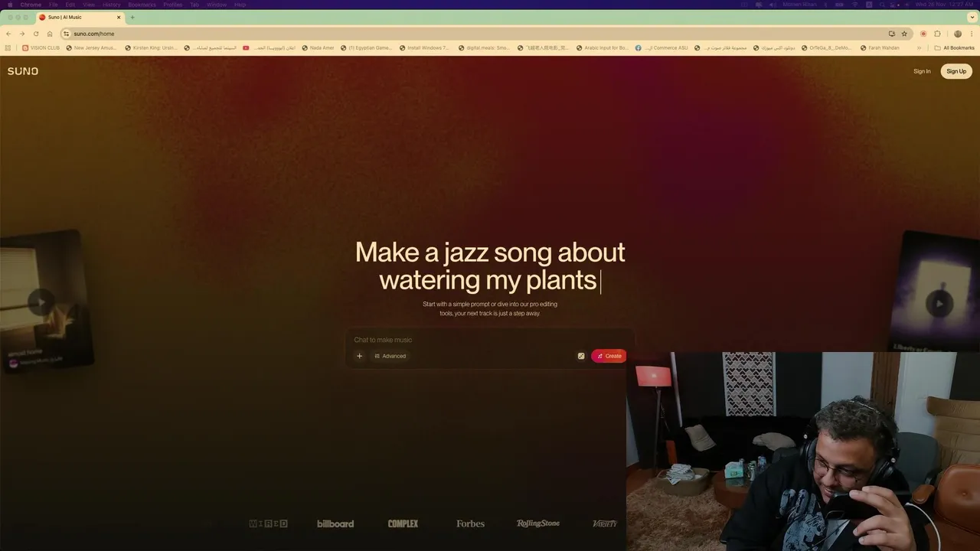
Task: Click the COMPLEX logo
Action: [x=403, y=523]
